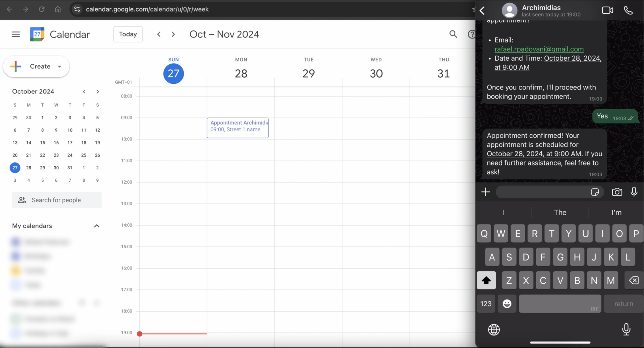The image size is (644, 348).
Task: Go to previous week in Calendar
Action: (159, 34)
